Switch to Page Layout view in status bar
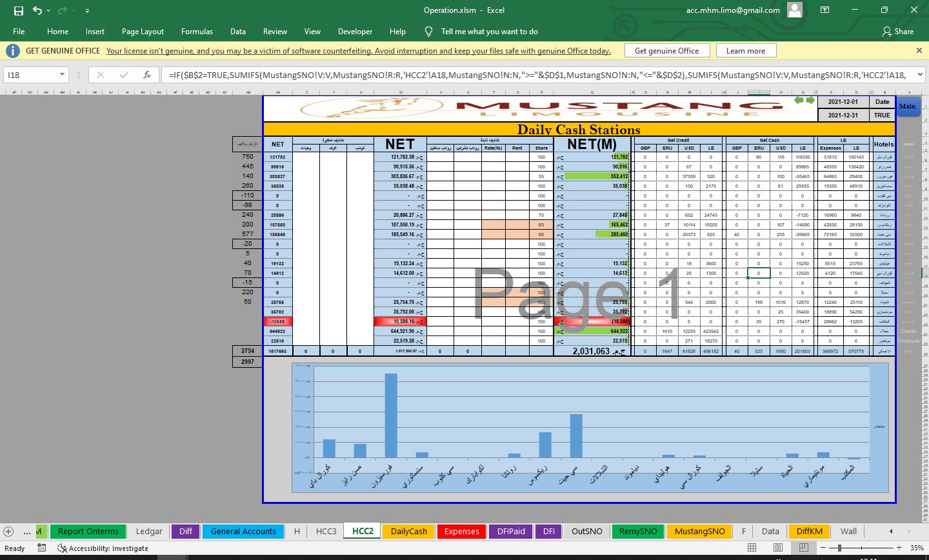Image resolution: width=929 pixels, height=560 pixels. [x=778, y=548]
